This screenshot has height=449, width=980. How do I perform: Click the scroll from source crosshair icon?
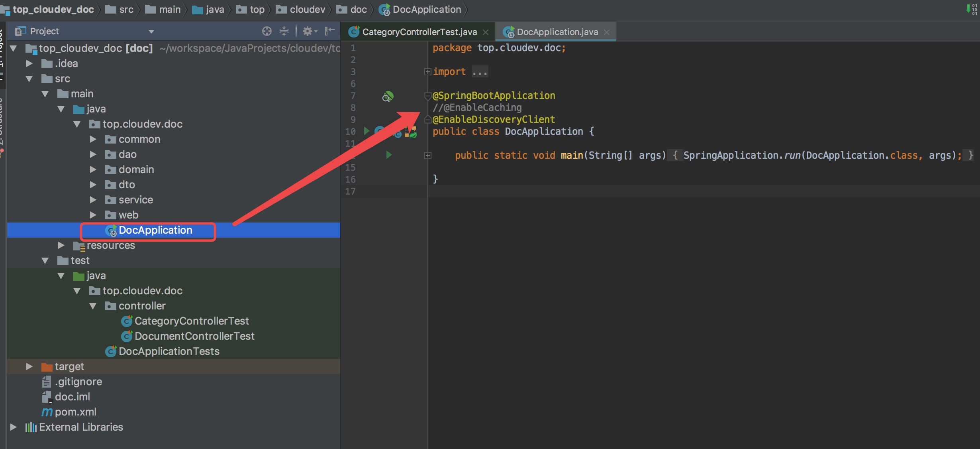(267, 31)
